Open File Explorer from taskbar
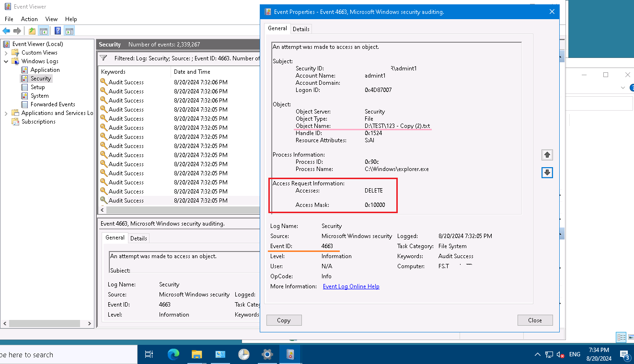 click(x=197, y=354)
